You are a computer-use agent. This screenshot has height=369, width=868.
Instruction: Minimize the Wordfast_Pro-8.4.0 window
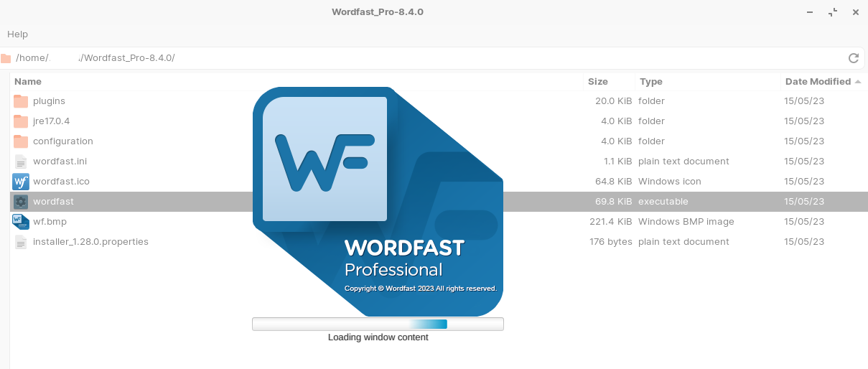click(811, 12)
